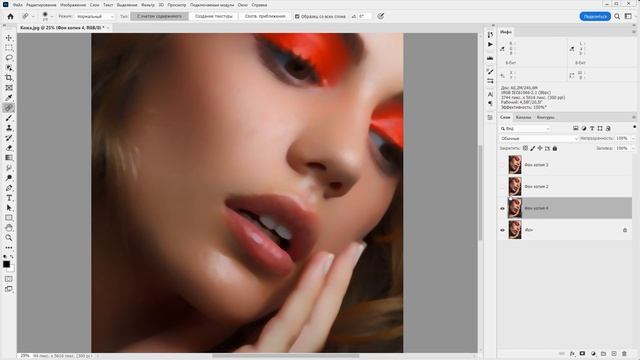Screen dimensions: 640x360
Task: Change the screen mode icon
Action: coord(9,289)
